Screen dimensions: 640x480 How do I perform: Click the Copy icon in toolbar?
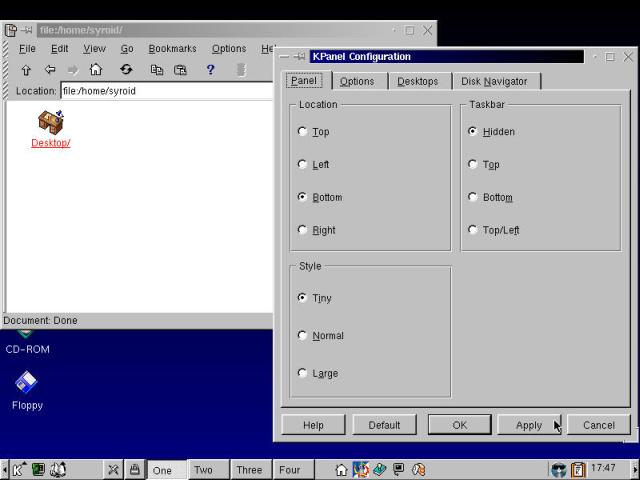pyautogui.click(x=157, y=70)
